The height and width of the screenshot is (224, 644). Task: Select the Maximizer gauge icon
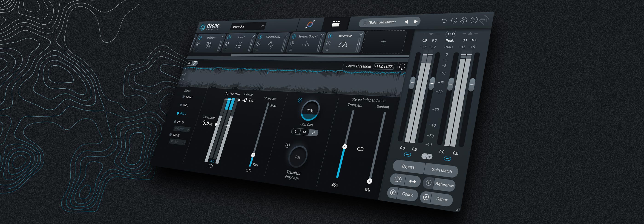click(343, 45)
